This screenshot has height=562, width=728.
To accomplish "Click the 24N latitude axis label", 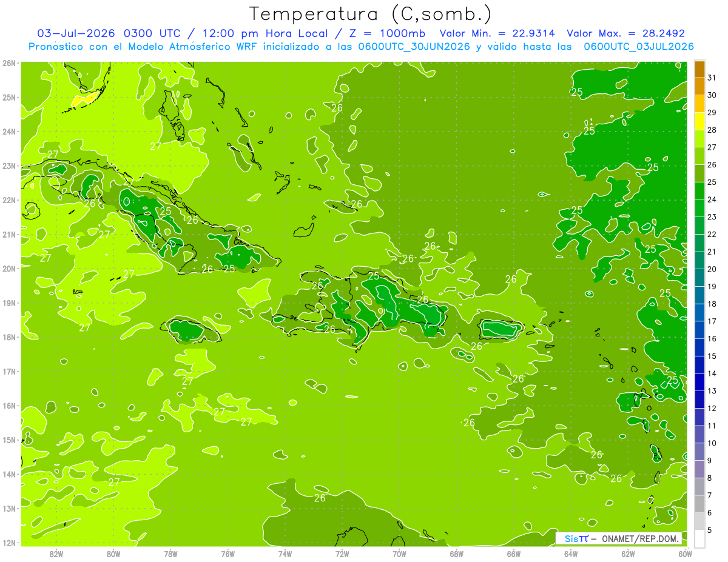I will [9, 132].
